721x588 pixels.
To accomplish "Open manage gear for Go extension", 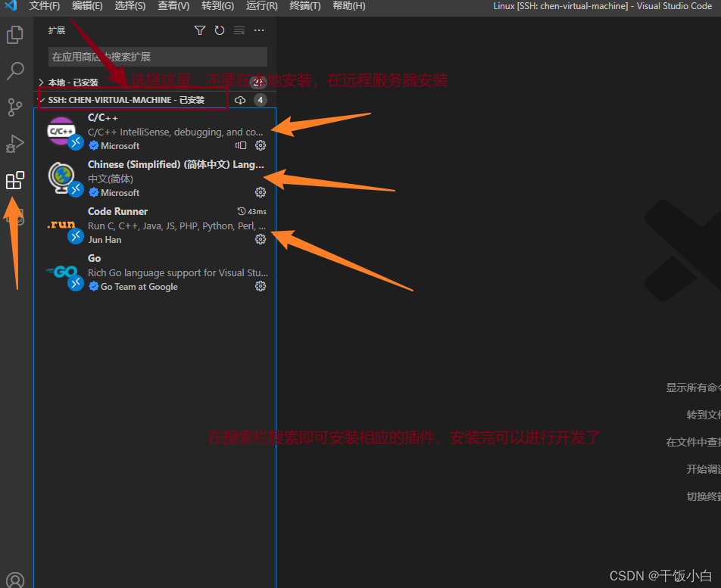I will 261,286.
